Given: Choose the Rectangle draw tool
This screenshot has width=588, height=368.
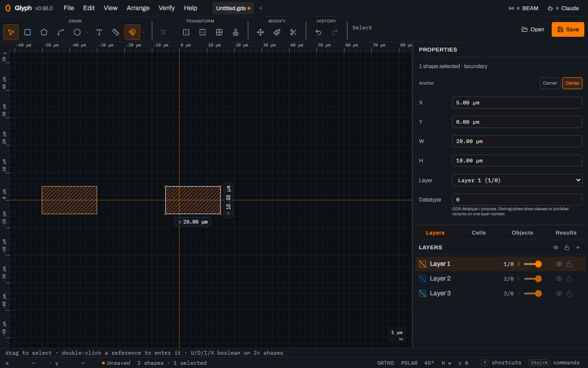Looking at the screenshot, I should click(x=28, y=32).
